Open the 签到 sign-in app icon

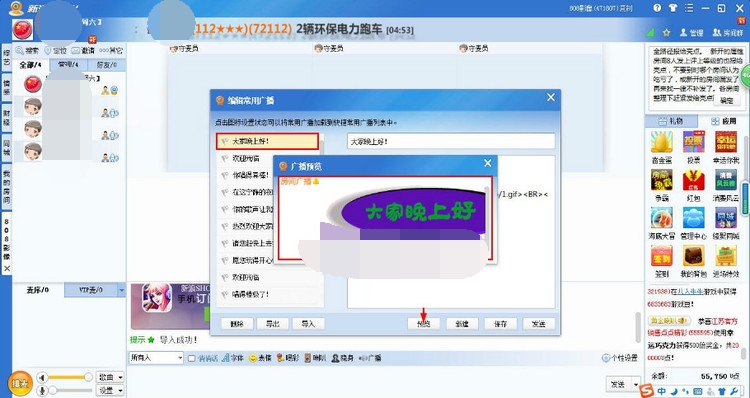point(662,256)
